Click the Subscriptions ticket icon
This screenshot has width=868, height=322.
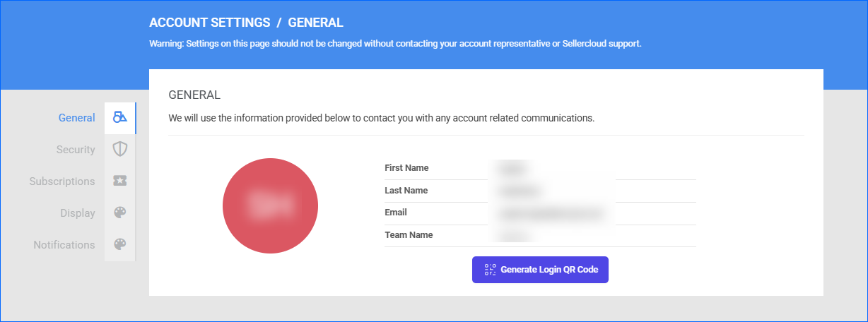tap(120, 181)
